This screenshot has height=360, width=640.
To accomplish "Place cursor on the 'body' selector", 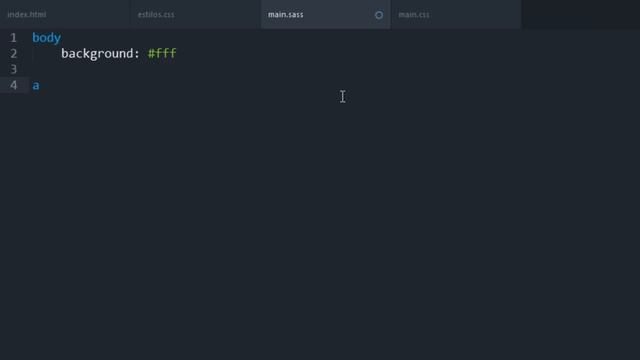I will pos(47,38).
